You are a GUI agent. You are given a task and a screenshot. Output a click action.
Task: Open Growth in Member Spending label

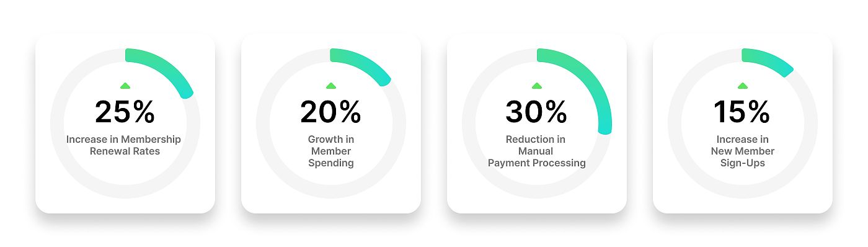tap(331, 151)
